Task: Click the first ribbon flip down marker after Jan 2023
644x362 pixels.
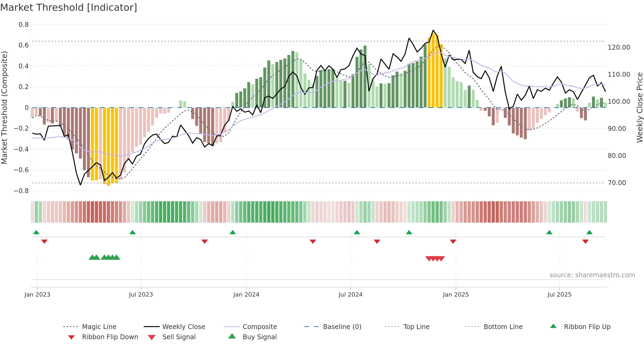Action: 44,242
